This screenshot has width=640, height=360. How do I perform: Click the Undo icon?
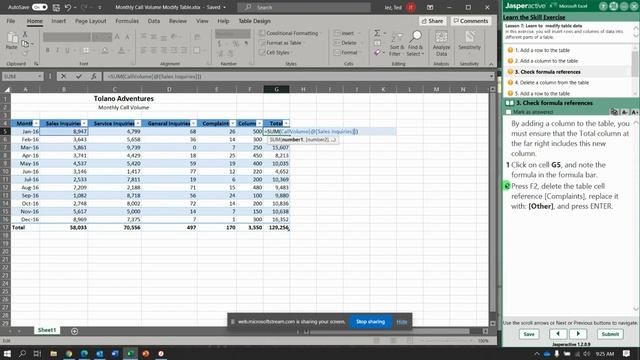pos(68,7)
